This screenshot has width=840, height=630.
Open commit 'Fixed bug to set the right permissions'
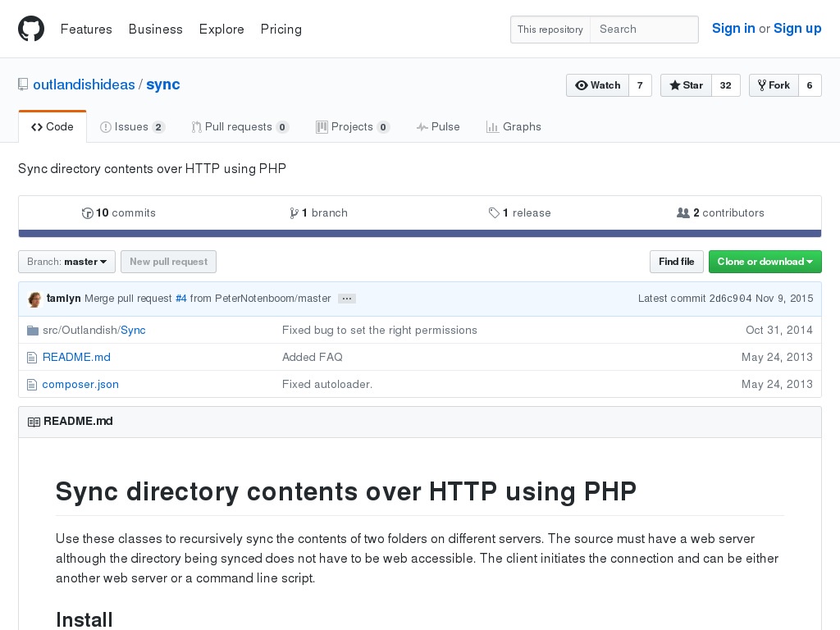coord(379,331)
